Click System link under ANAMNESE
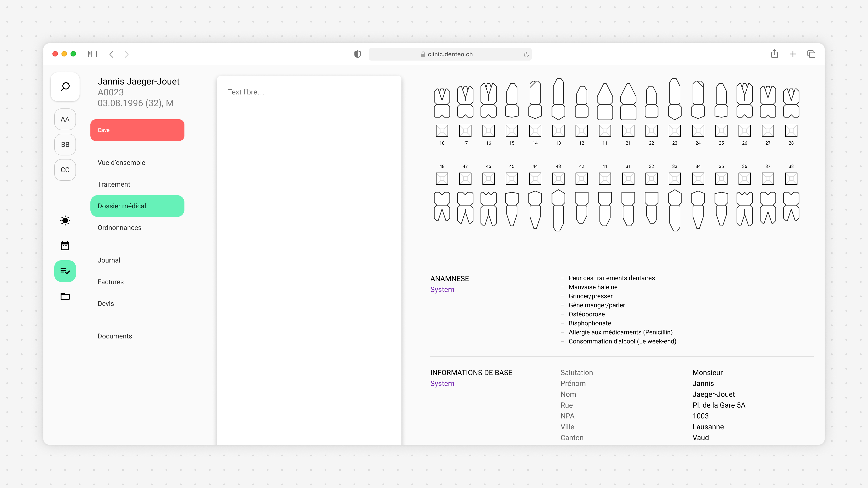868x488 pixels. 442,289
